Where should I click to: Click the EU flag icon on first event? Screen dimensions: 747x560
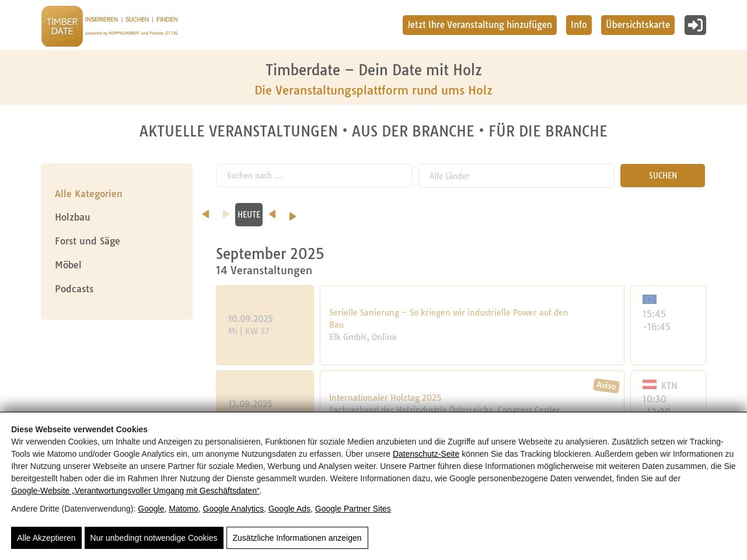[649, 299]
